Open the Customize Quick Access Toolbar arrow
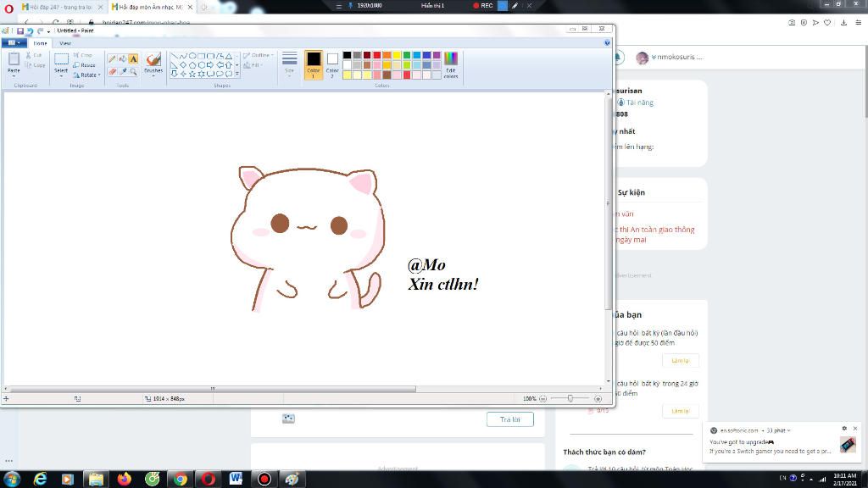 pyautogui.click(x=48, y=31)
